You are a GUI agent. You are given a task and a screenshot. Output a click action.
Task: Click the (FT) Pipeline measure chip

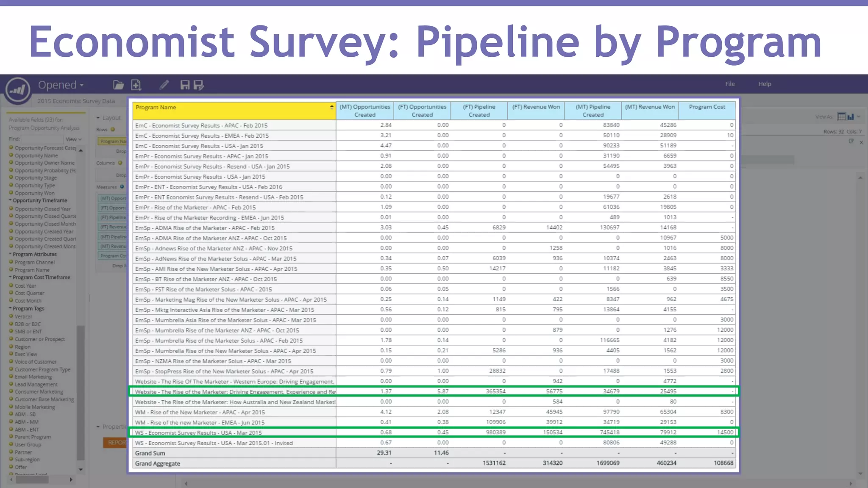113,217
